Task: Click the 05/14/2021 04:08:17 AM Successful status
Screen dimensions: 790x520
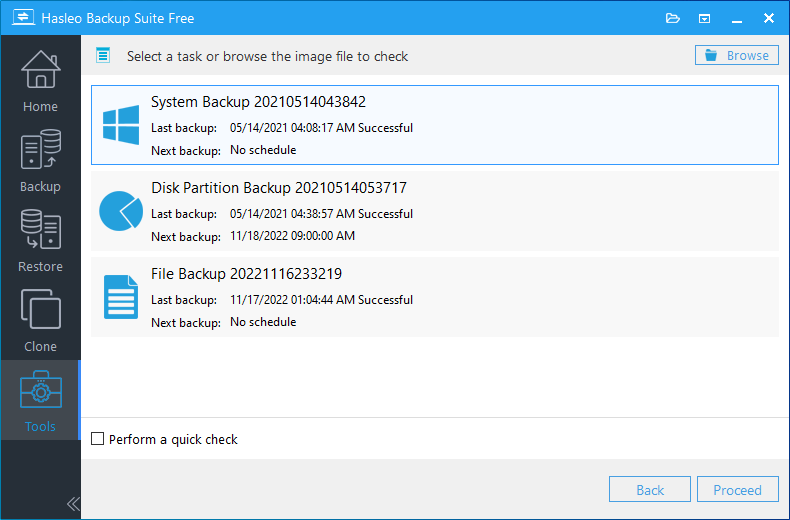Action: pyautogui.click(x=321, y=128)
